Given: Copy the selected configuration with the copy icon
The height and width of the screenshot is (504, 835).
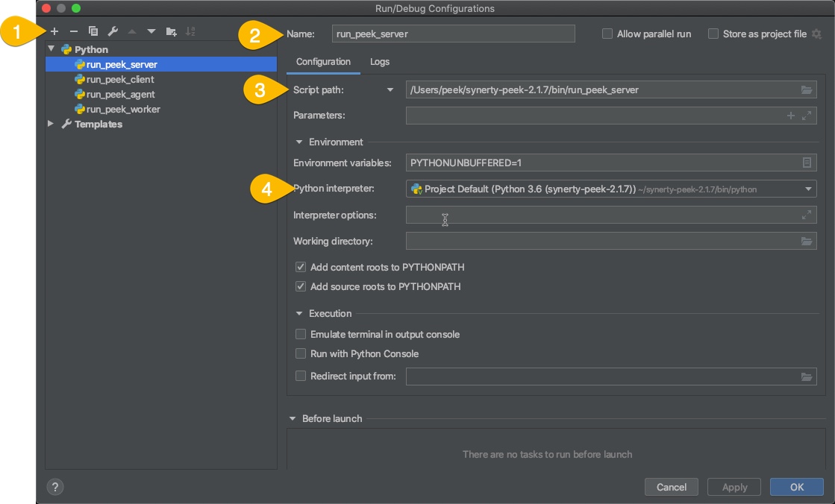Looking at the screenshot, I should click(93, 31).
